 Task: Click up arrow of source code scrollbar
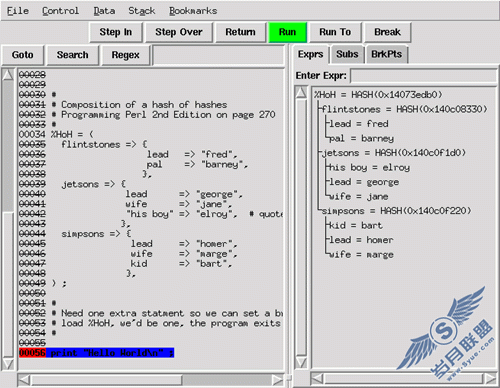tap(8, 75)
